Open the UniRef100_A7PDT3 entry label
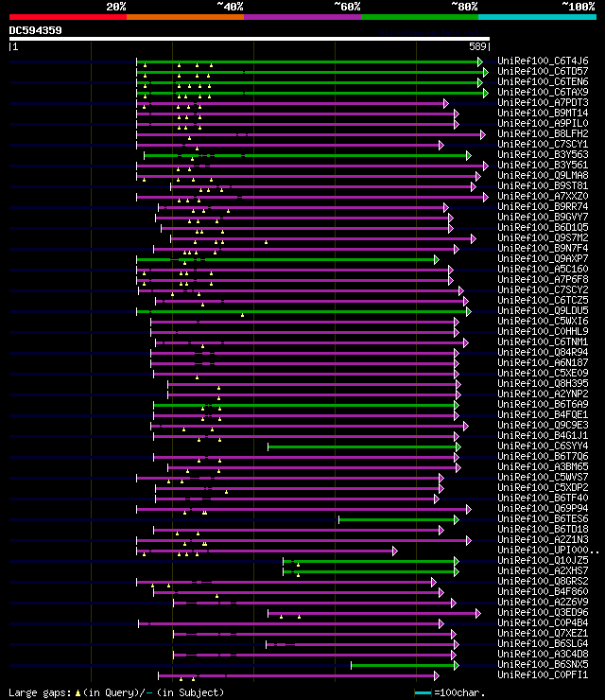This screenshot has height=700, width=605. pos(543,102)
